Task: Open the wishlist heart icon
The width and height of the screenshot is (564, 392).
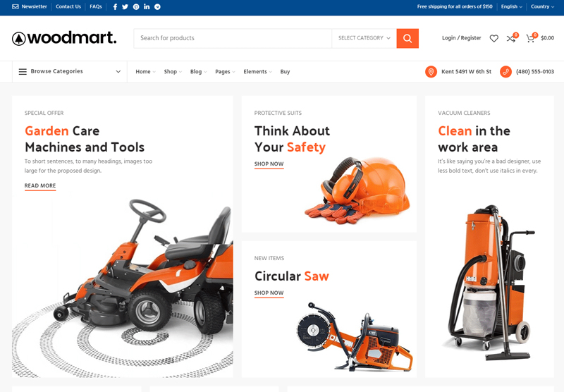Action: [x=493, y=38]
